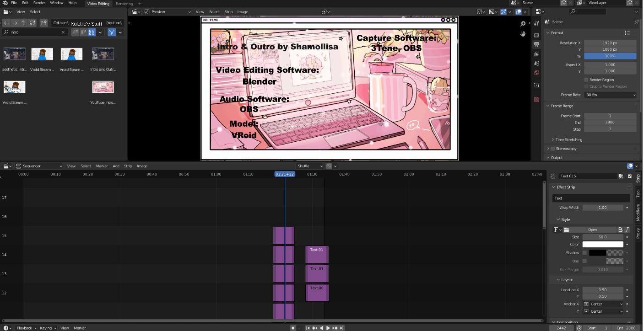Screen dimensions: 644x331
Task: Enable the text Shadow checkbox
Action: [x=584, y=253]
